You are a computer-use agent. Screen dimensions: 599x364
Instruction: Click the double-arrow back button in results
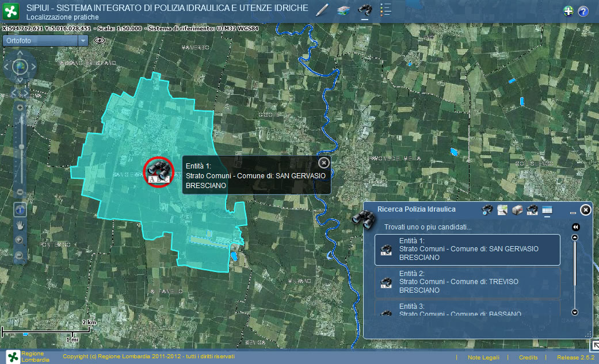(576, 227)
